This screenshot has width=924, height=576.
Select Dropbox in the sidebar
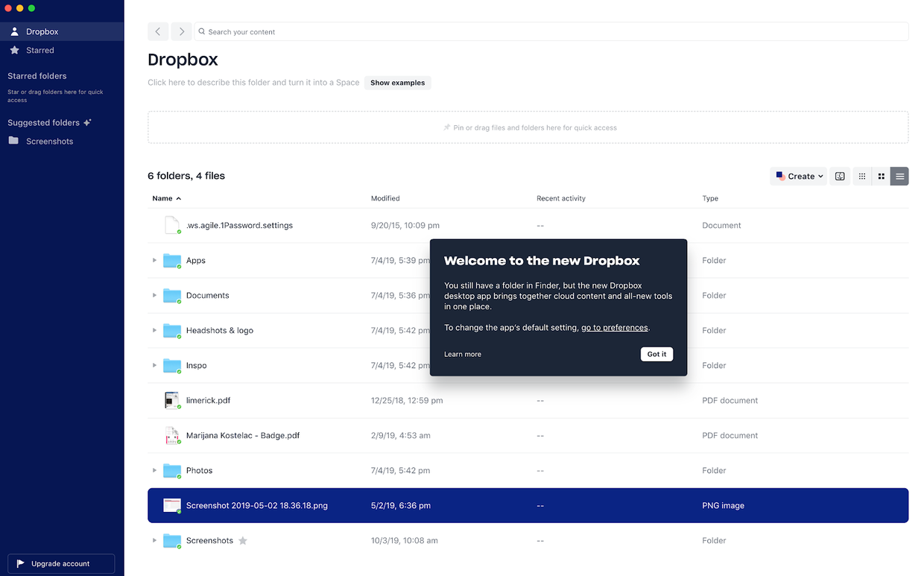[x=42, y=32]
